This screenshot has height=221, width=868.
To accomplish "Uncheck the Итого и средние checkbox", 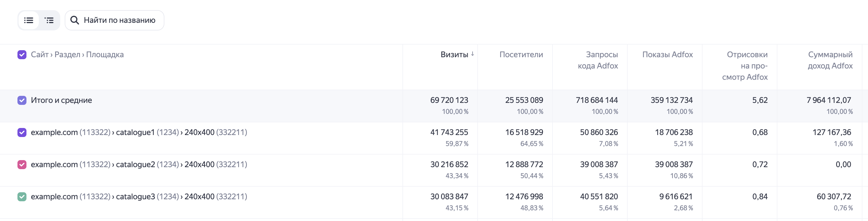I will tap(22, 100).
